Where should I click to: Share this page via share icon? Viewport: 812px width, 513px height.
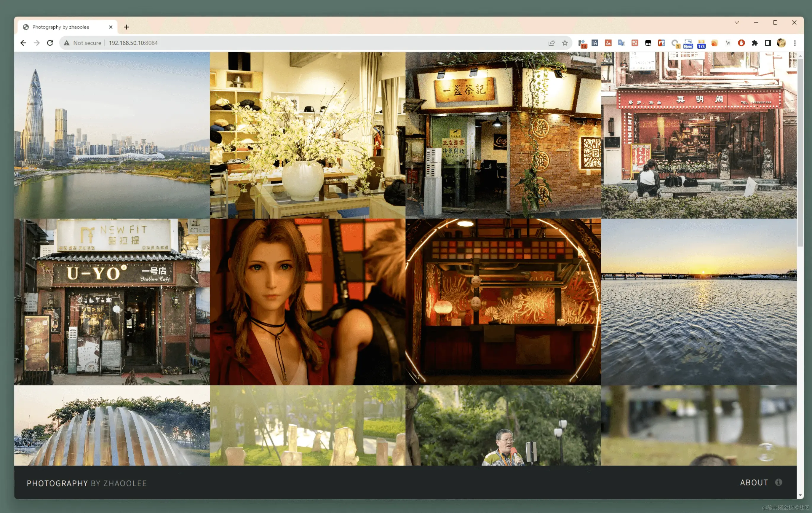(552, 43)
